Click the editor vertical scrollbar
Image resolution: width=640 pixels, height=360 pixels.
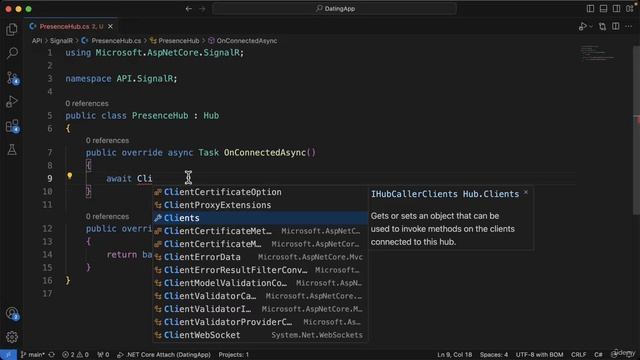tap(636, 131)
